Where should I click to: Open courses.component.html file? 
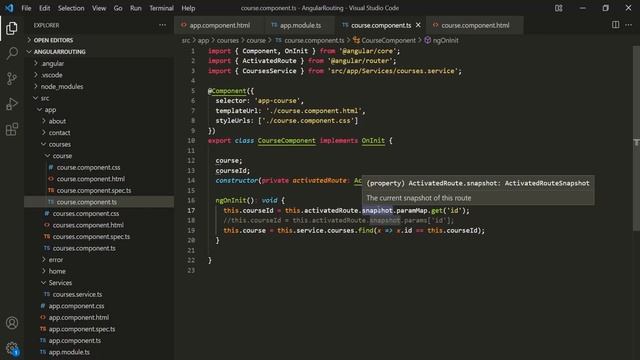click(99, 225)
